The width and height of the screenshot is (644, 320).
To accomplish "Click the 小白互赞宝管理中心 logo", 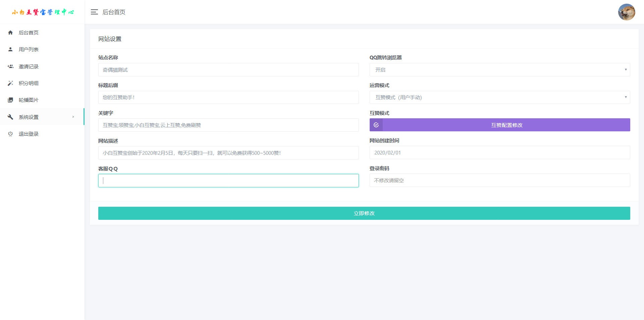I will pyautogui.click(x=43, y=12).
